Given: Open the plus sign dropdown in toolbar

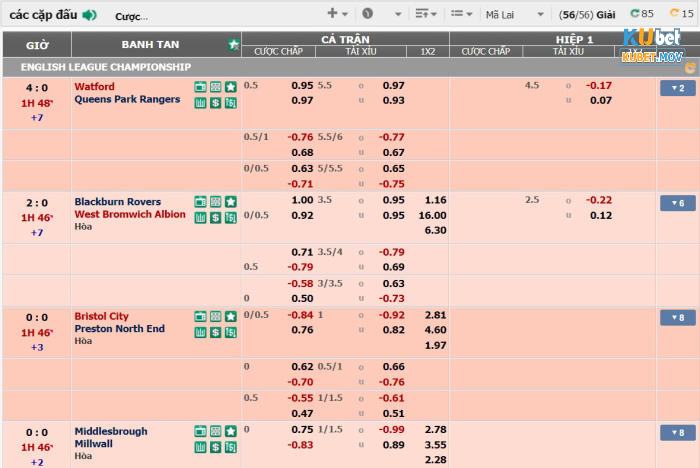Looking at the screenshot, I should point(338,14).
